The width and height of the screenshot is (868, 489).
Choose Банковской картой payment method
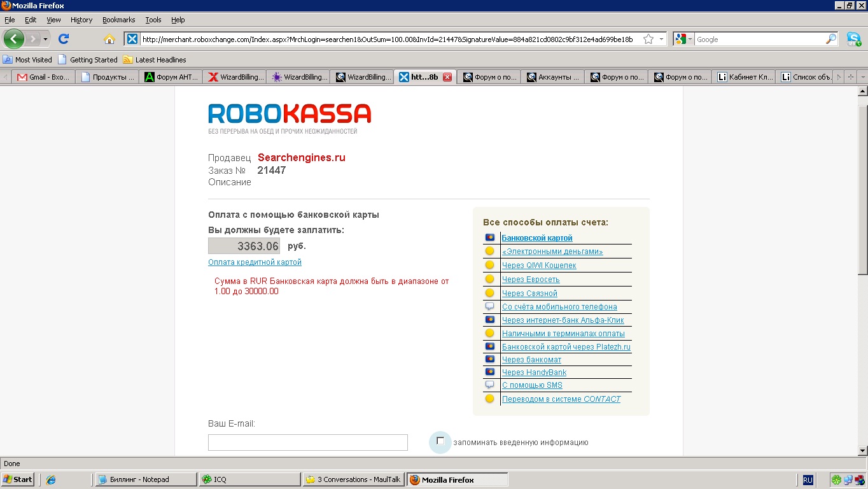[537, 237]
